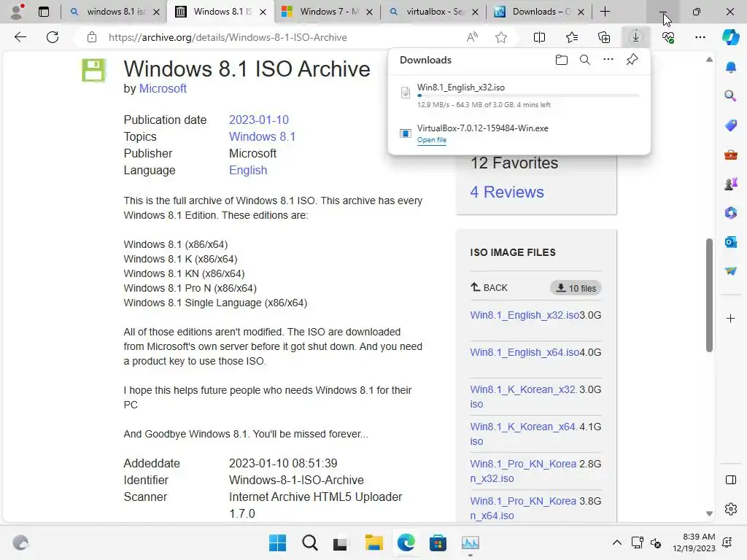Viewport: 747px width, 560px height.
Task: Open Windows Start menu
Action: pos(277,542)
